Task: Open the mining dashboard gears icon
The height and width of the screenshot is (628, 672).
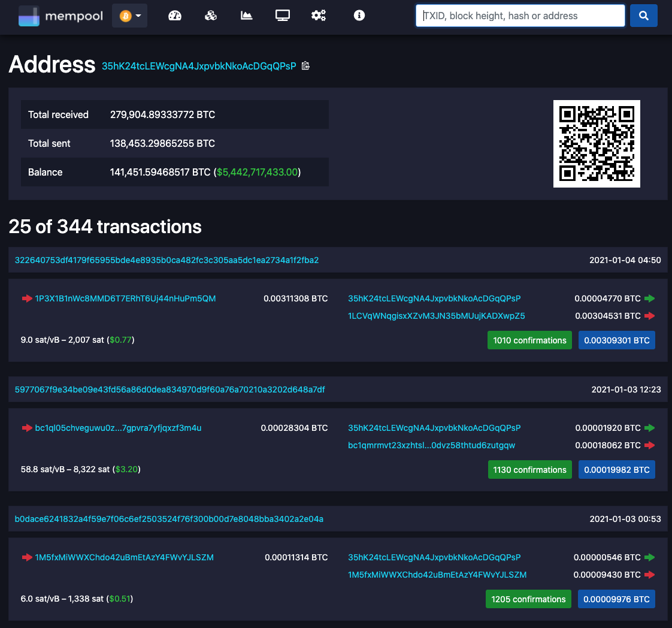Action: click(x=318, y=16)
